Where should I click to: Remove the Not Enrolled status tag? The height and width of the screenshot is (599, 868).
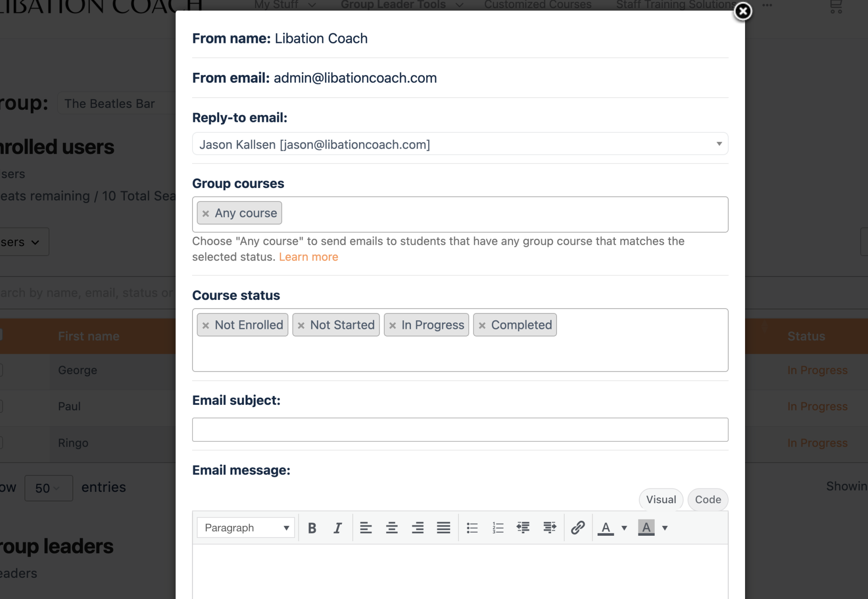(x=206, y=326)
